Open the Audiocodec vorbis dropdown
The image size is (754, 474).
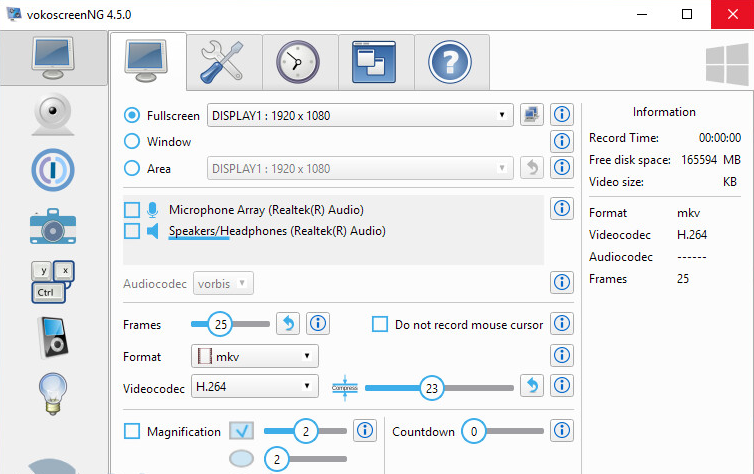pyautogui.click(x=223, y=284)
